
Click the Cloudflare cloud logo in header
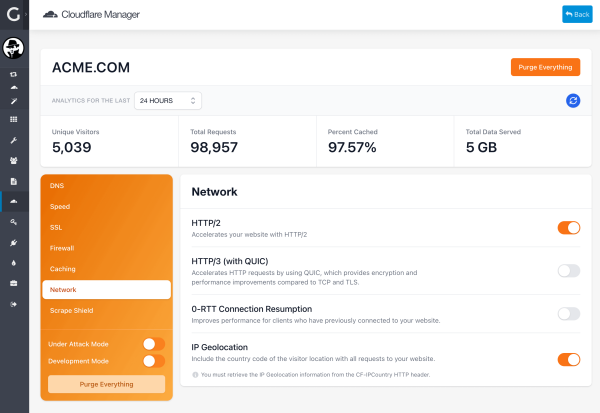(x=50, y=15)
